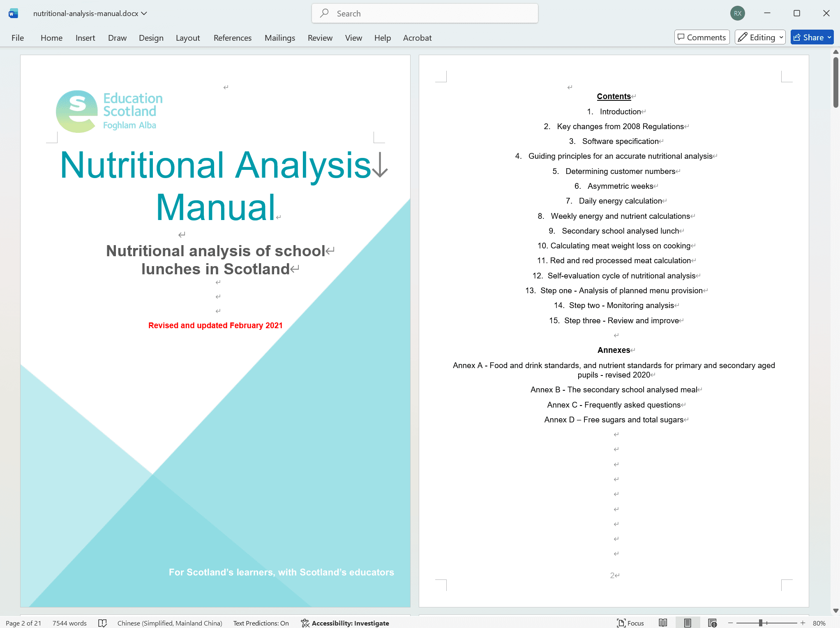Click the spelling proofing book icon

102,623
